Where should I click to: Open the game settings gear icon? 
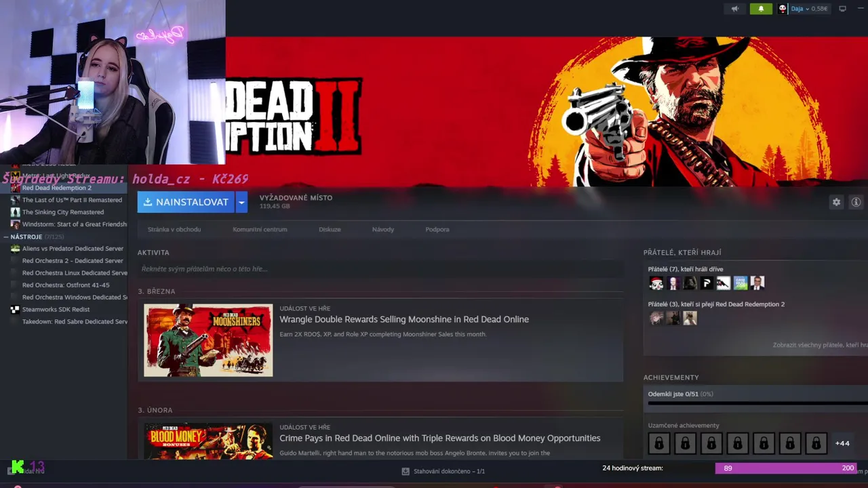coord(836,202)
